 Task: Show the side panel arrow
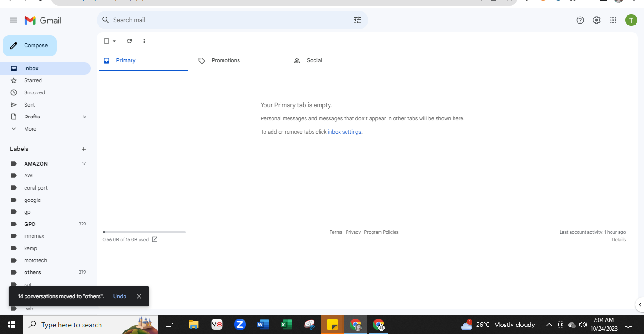(640, 305)
